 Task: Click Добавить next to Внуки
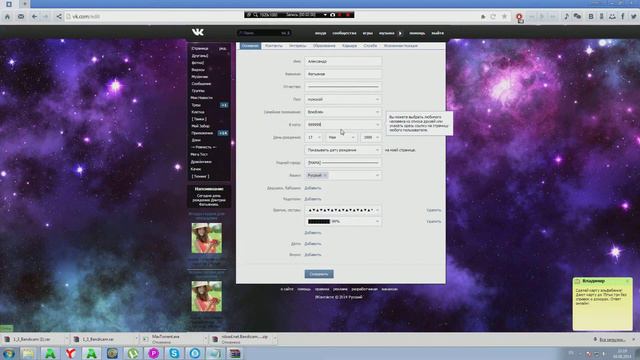[x=313, y=255]
